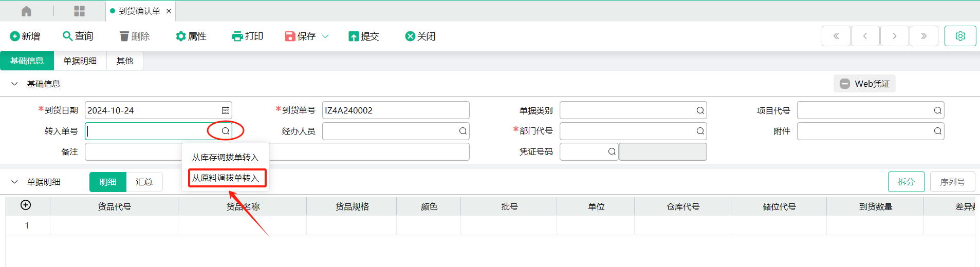The image size is (980, 267).
Task: Open the 到货日期 calendar picker
Action: coord(225,110)
